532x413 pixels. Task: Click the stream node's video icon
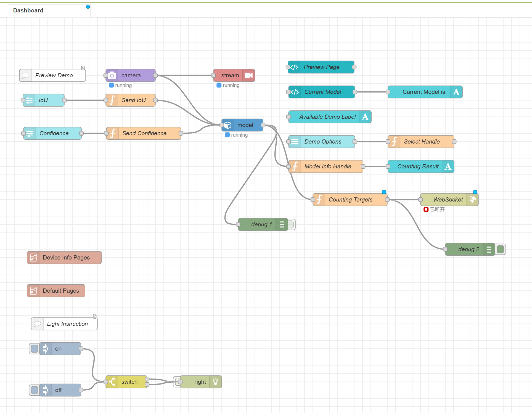[x=248, y=75]
